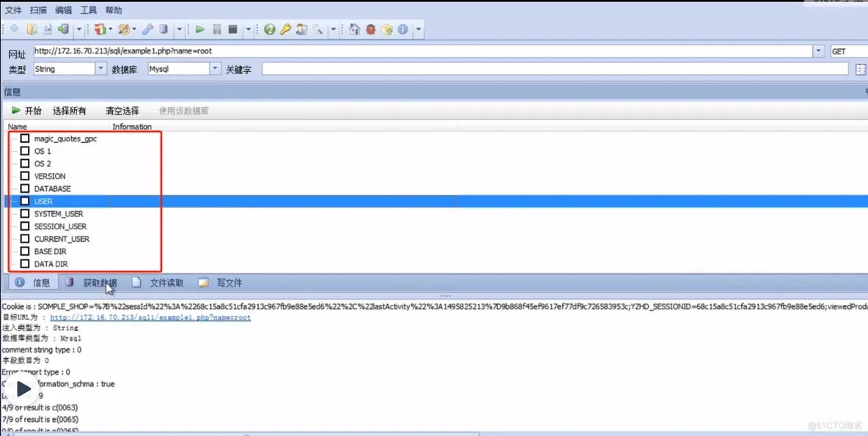Open the Mysql database dropdown
Screen dimensions: 868x436
click(x=216, y=69)
